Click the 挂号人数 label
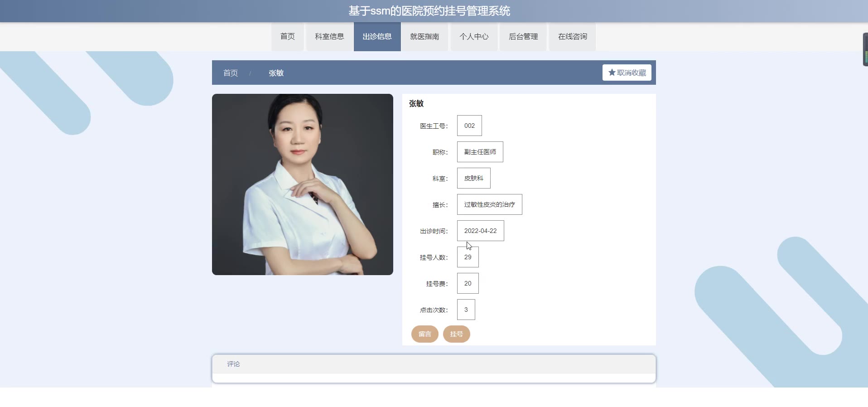Image resolution: width=868 pixels, height=407 pixels. coord(434,257)
